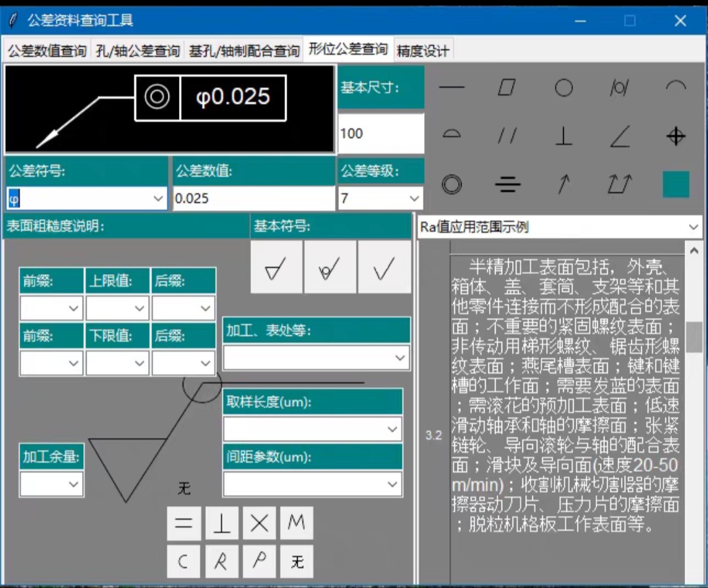Select the angularity tolerance symbol

[619, 136]
